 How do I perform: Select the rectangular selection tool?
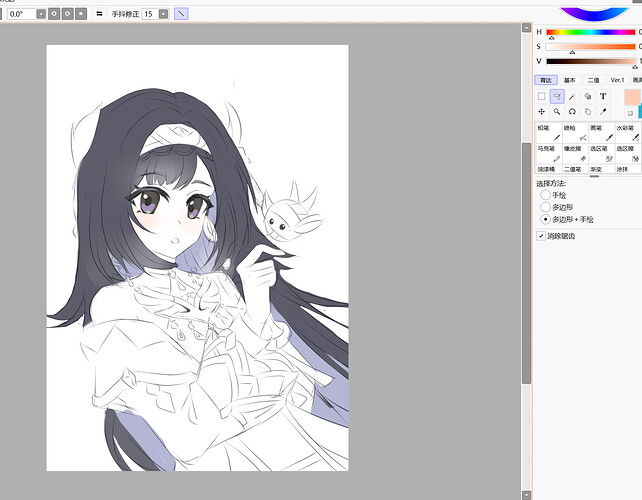click(542, 97)
